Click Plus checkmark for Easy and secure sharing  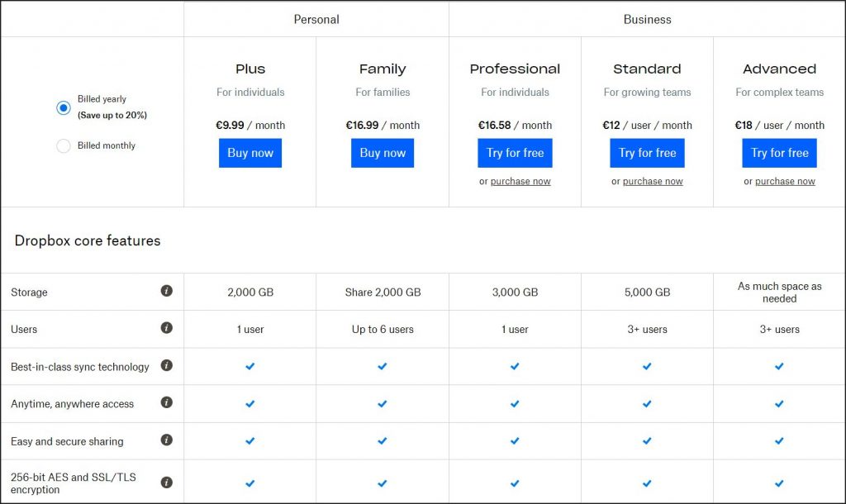(x=250, y=441)
